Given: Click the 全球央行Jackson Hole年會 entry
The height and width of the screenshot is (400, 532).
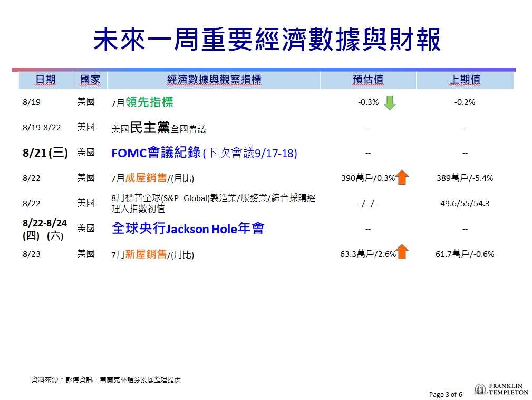Looking at the screenshot, I should pos(188,228).
